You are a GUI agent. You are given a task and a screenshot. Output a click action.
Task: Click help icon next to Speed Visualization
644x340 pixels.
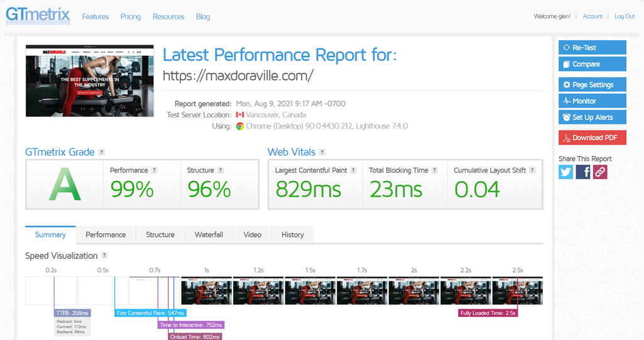[104, 256]
